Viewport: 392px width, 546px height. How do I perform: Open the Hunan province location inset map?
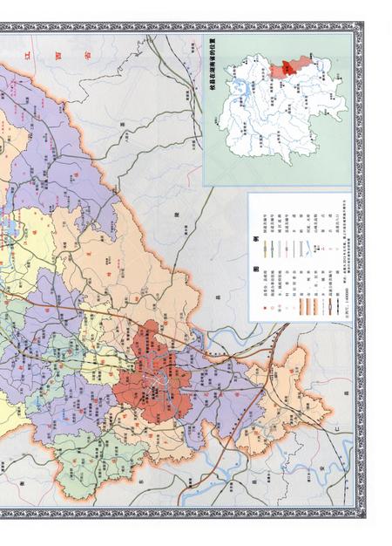[277, 110]
